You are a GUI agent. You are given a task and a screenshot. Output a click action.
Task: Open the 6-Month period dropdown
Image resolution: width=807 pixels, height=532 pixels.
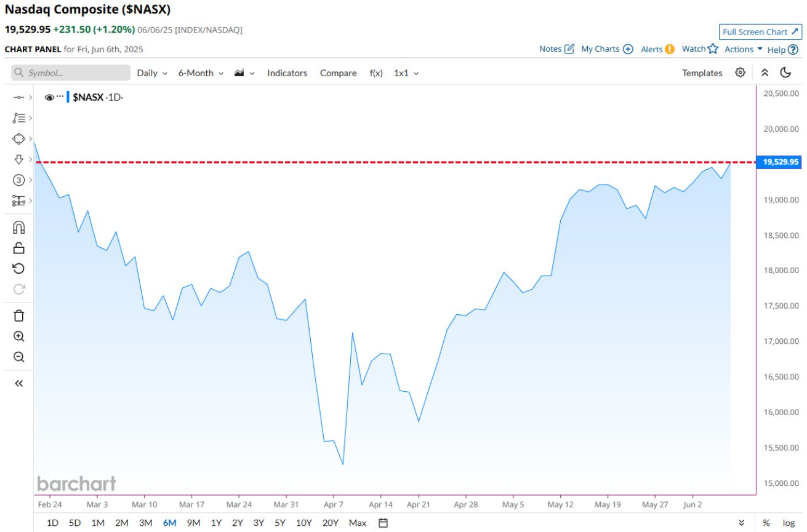(201, 73)
